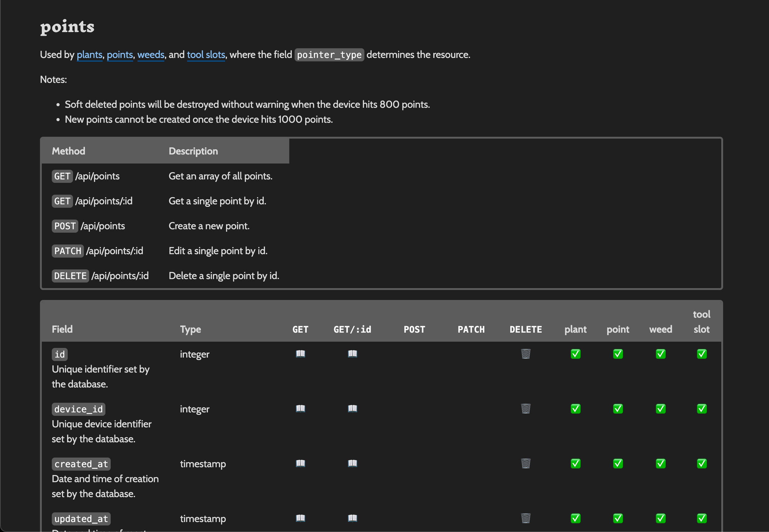Click the 'Get a single point by id.' description
The width and height of the screenshot is (769, 532).
217,201
